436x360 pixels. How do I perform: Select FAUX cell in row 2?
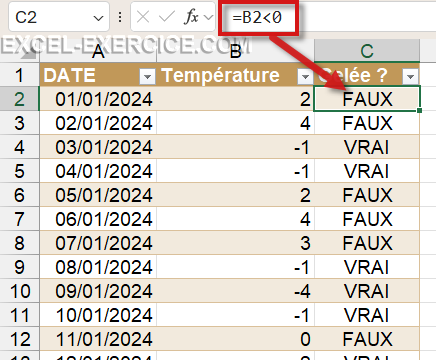point(367,99)
